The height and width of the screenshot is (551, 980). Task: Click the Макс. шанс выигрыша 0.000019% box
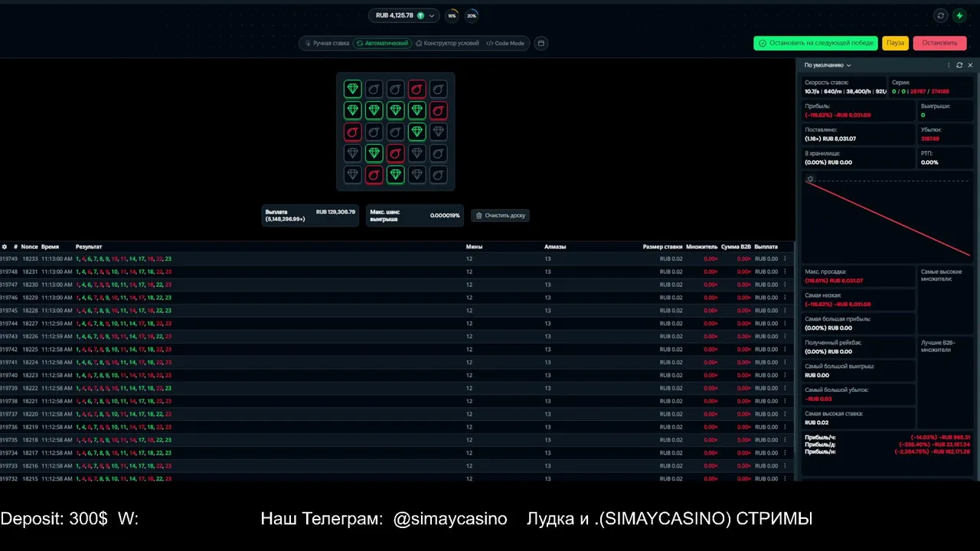[x=415, y=215]
